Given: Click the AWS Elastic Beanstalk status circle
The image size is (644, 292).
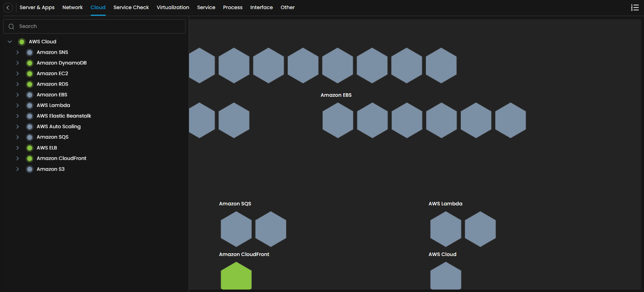Looking at the screenshot, I should pos(30,116).
